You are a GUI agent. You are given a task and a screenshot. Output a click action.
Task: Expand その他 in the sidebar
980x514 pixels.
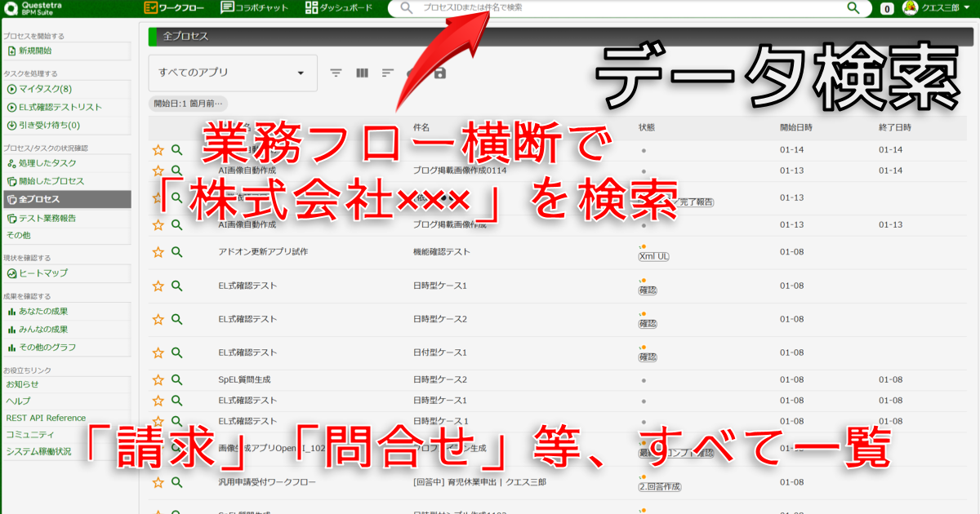[66, 235]
